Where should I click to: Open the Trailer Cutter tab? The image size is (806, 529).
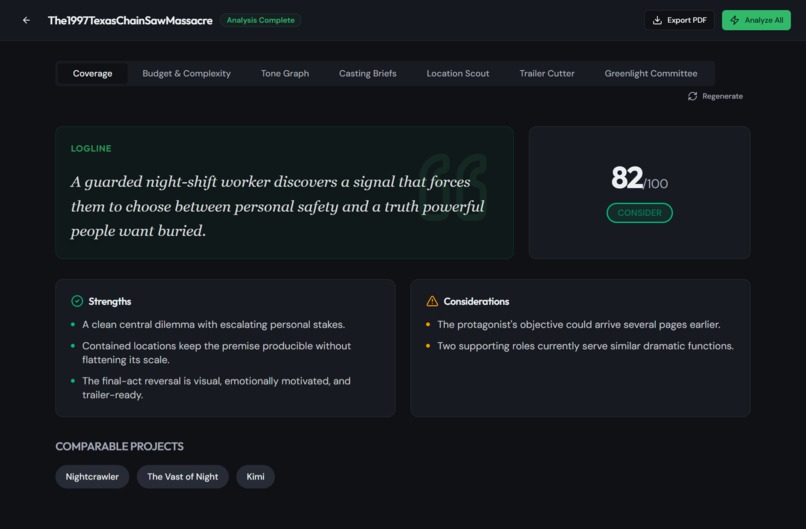(x=547, y=74)
